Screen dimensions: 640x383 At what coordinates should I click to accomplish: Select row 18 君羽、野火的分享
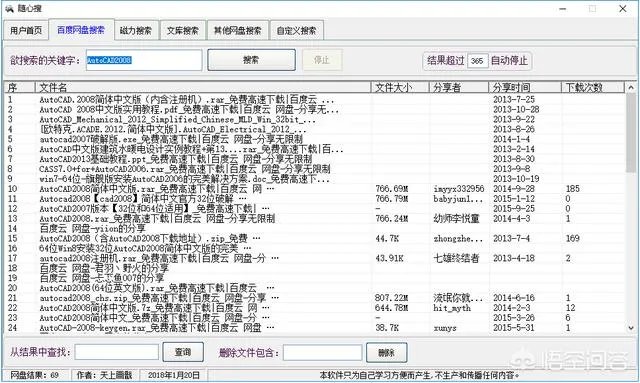[315, 268]
